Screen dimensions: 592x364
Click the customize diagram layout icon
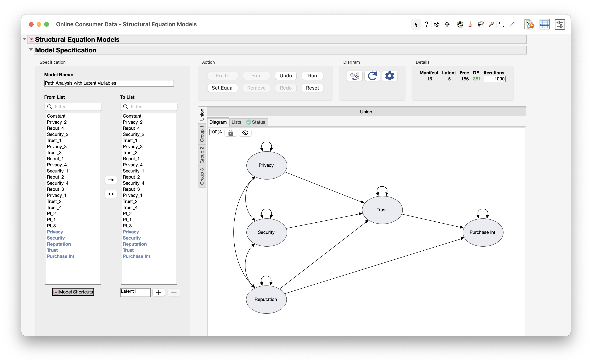point(355,76)
